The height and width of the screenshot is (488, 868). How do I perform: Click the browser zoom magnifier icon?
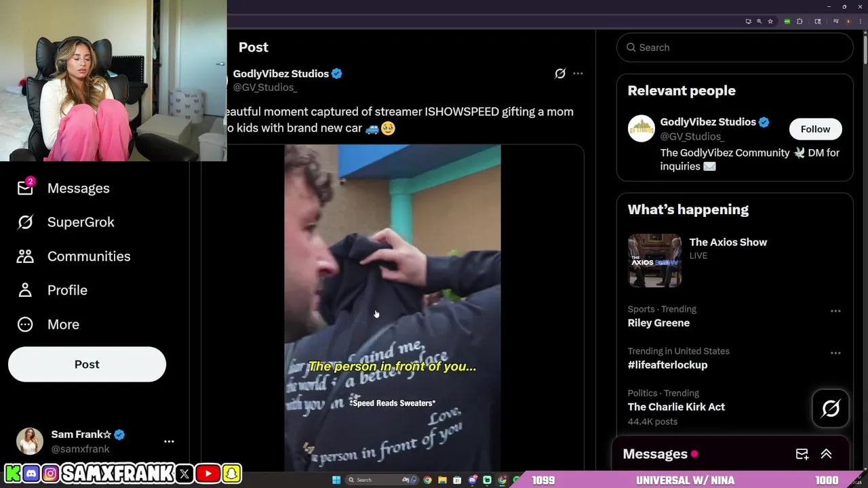[759, 22]
